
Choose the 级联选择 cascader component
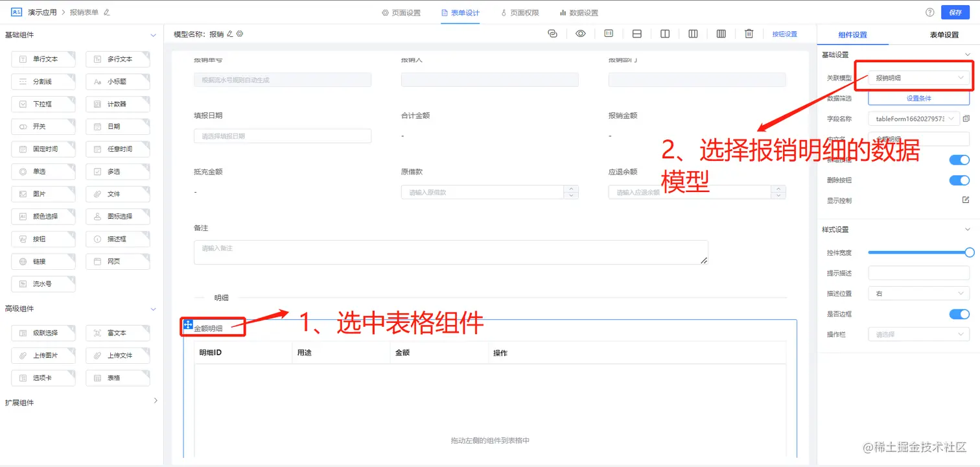43,333
